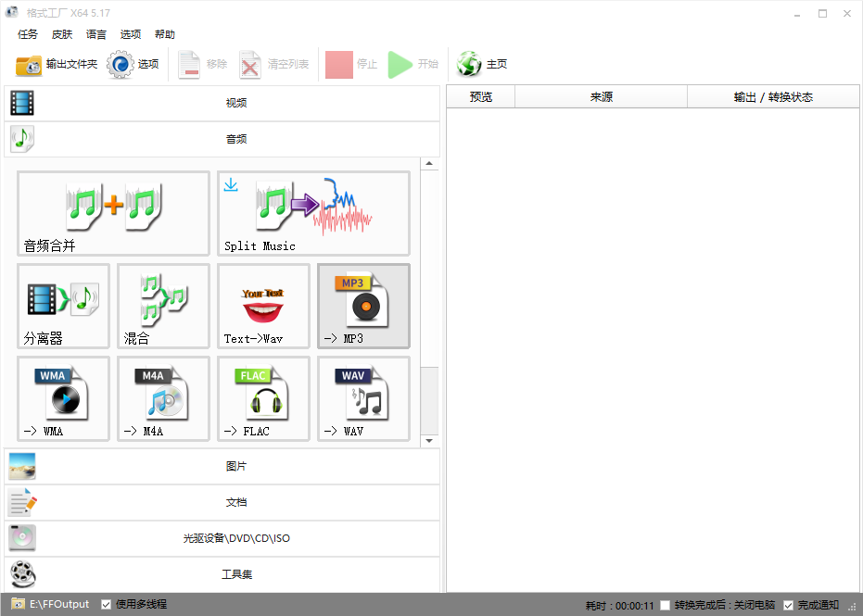Expand the 工具集 toolset section
The width and height of the screenshot is (863, 616).
pos(237,574)
